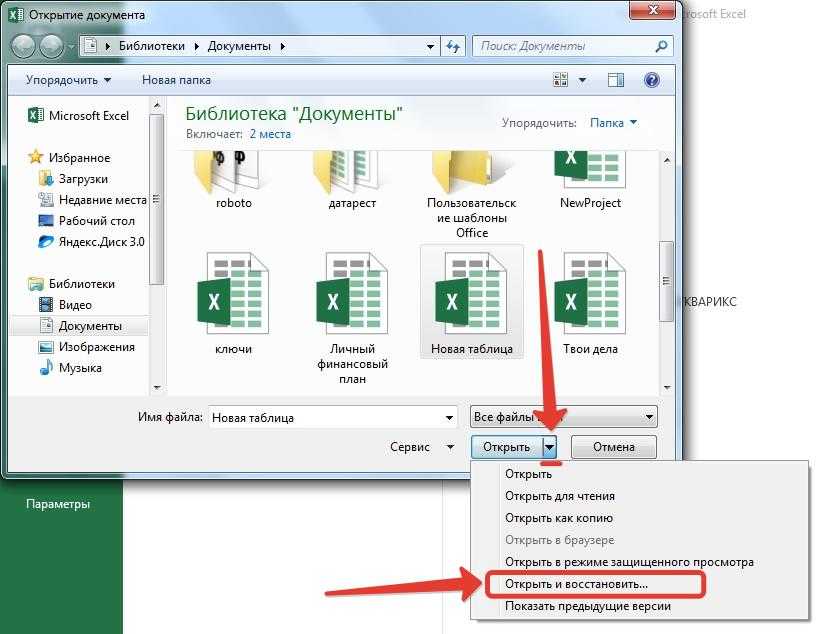This screenshot has width=824, height=634.
Task: Close the Открытие документа dialog
Action: tap(652, 11)
